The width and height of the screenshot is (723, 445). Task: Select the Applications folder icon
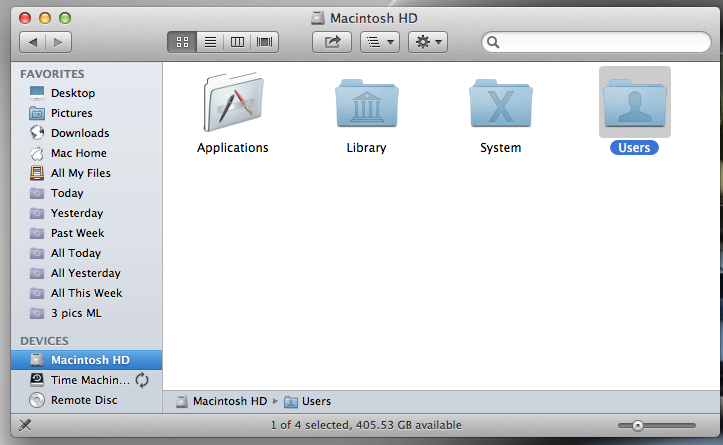pyautogui.click(x=233, y=102)
